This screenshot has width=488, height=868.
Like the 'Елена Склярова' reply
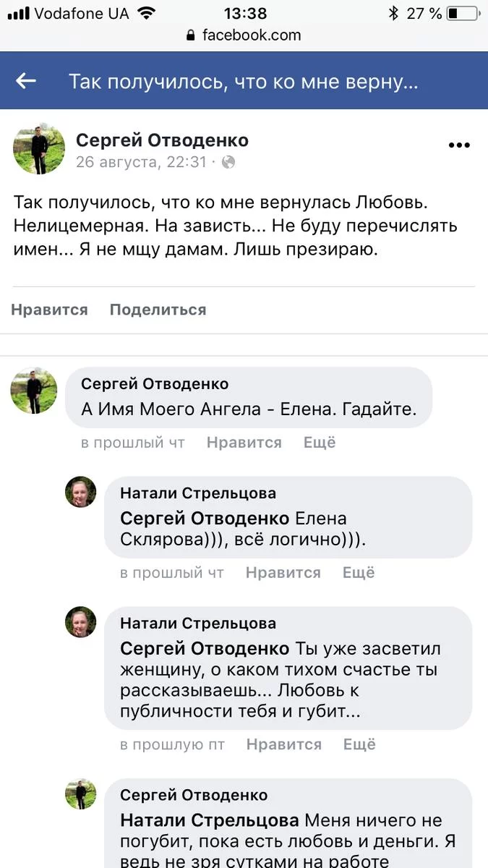coord(283,573)
